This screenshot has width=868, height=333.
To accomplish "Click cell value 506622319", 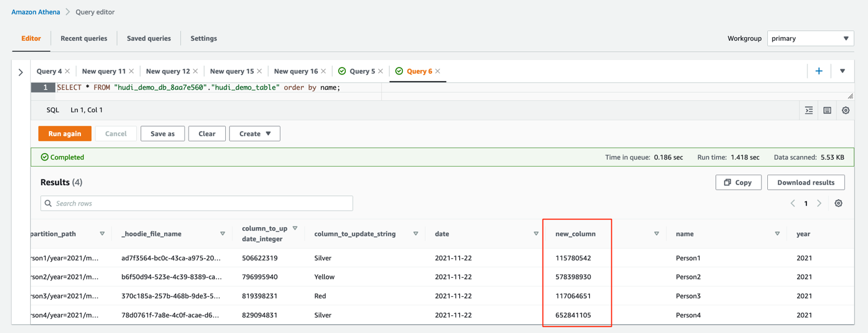I will pyautogui.click(x=260, y=258).
